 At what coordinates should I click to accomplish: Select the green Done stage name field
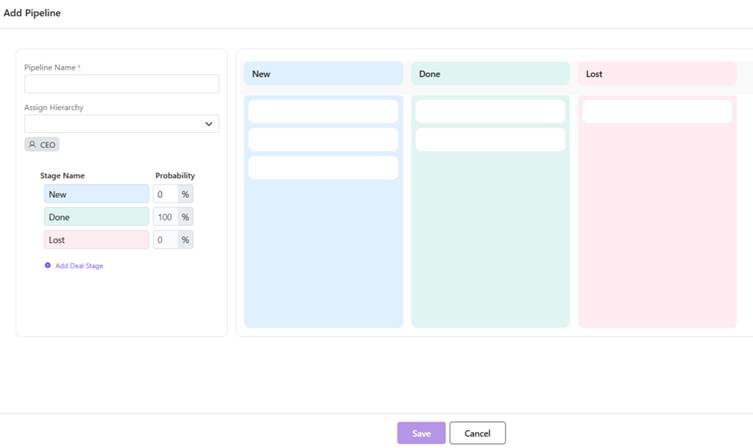coord(96,217)
